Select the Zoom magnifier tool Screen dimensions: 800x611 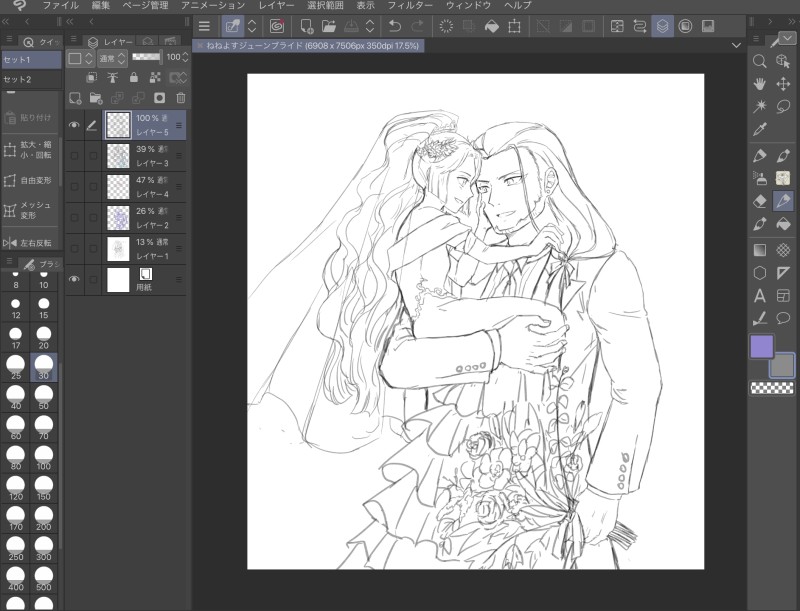pos(759,62)
